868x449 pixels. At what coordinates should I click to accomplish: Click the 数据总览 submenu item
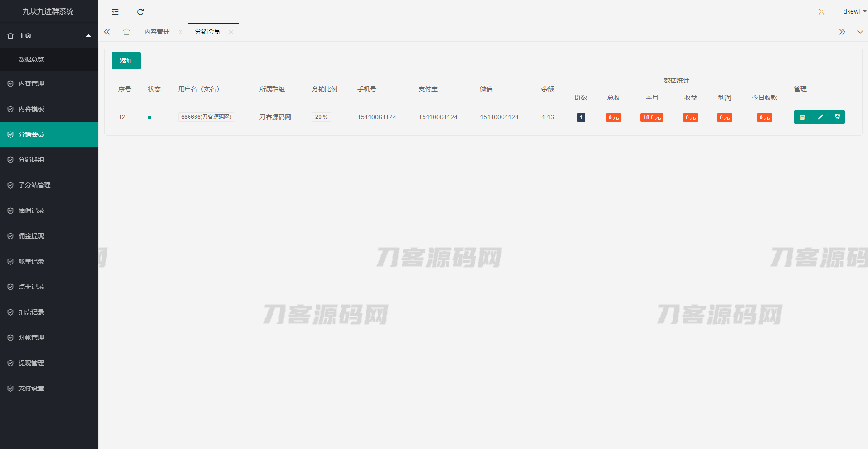[x=31, y=59]
